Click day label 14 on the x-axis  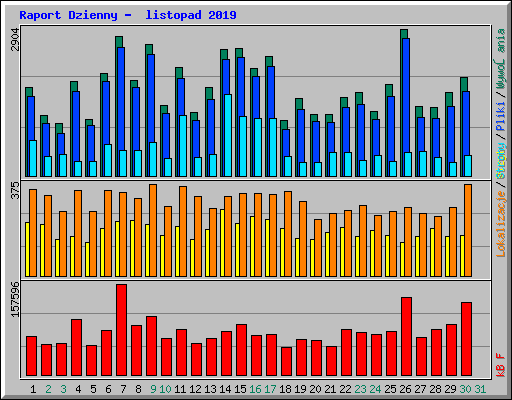point(225,389)
